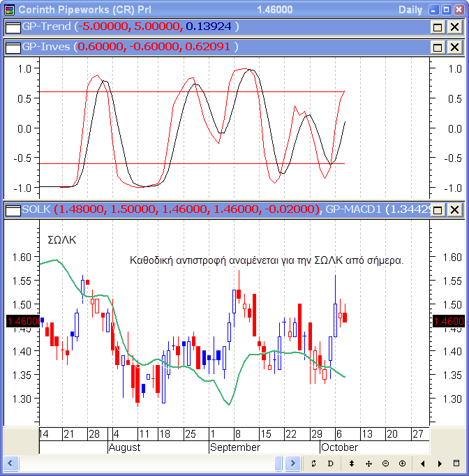Image resolution: width=469 pixels, height=476 pixels.
Task: Open the SOLK pane menu icon
Action: tap(13, 210)
